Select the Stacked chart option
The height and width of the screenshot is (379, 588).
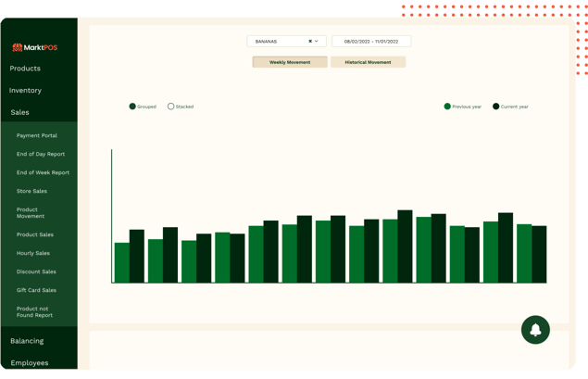pos(170,107)
